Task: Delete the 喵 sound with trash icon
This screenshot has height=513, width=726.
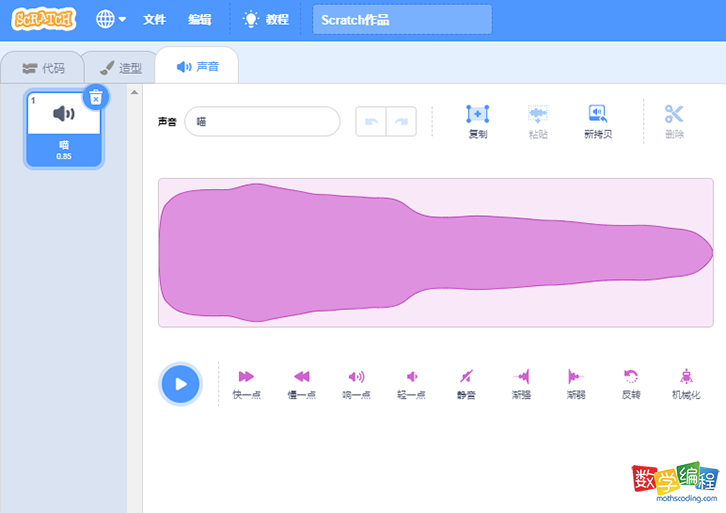Action: 96,97
